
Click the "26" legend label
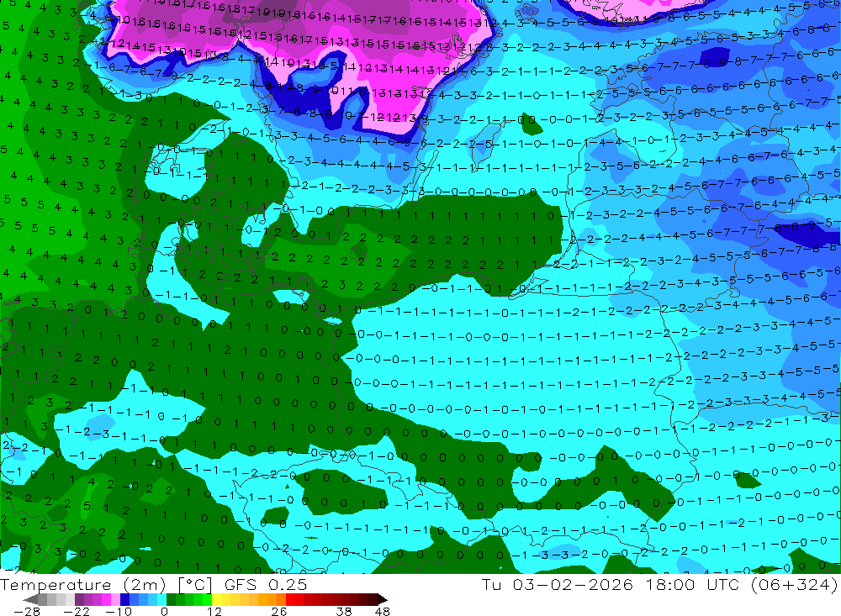pos(279,611)
